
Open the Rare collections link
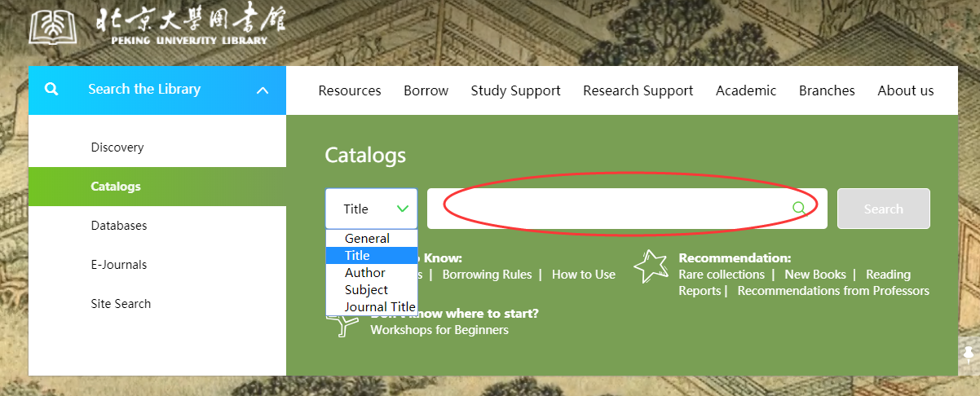point(722,275)
